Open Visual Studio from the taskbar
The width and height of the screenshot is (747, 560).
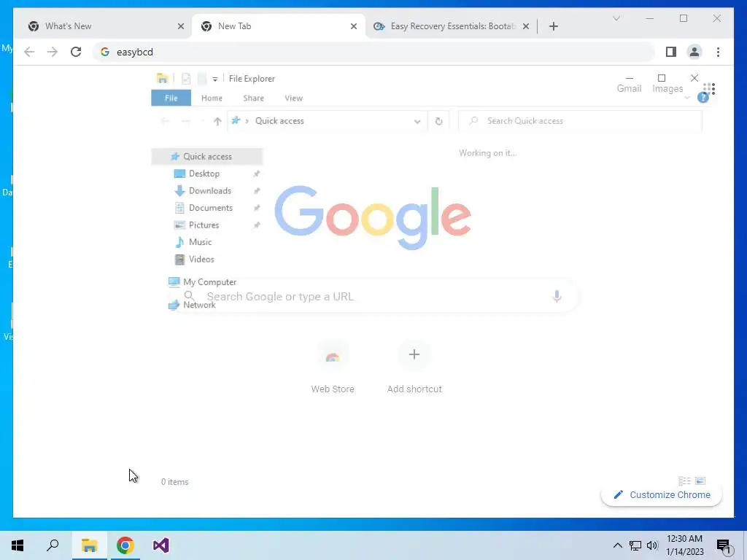coord(161,545)
